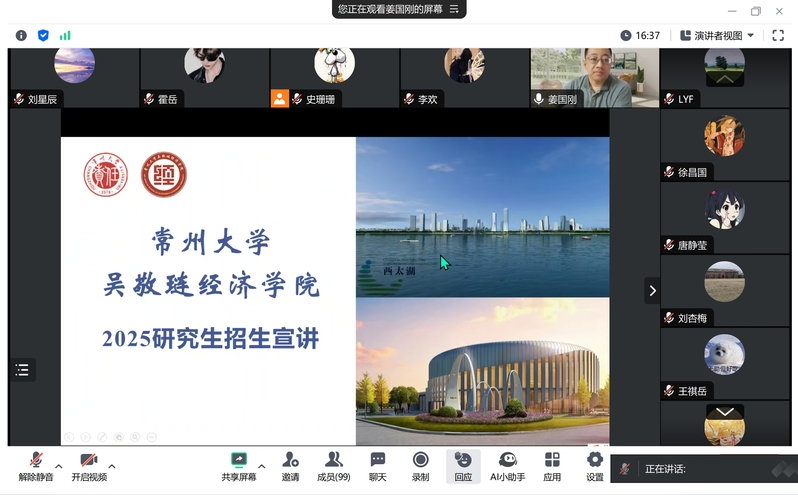
Task: Select 霍岳's video tile
Action: pos(205,78)
